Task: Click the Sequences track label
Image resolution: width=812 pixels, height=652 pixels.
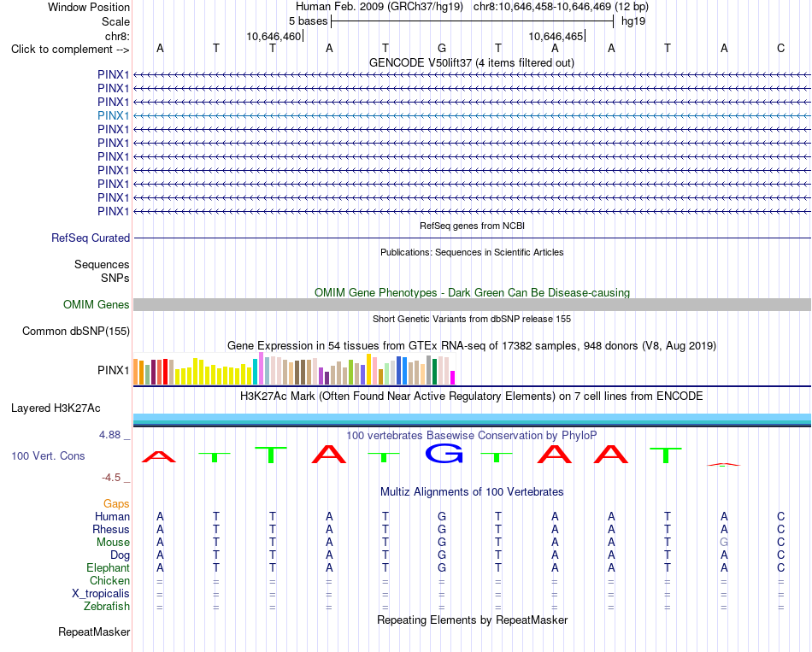Action: pyautogui.click(x=102, y=265)
